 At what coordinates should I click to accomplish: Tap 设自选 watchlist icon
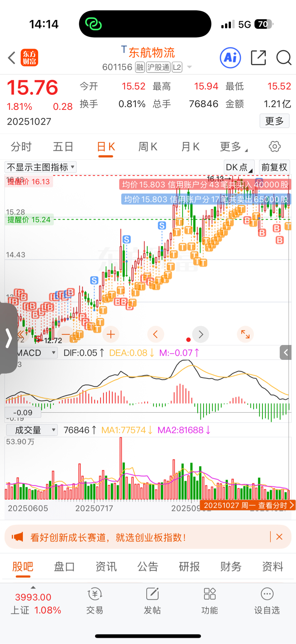[267, 601]
